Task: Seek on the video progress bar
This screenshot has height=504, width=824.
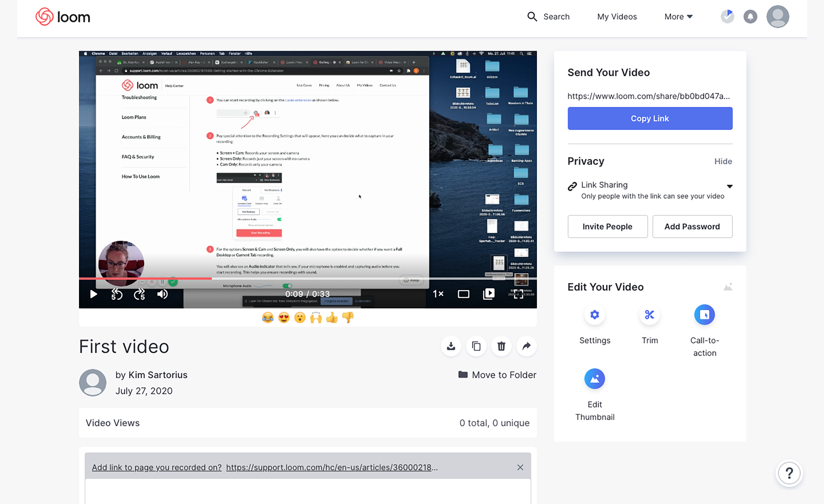Action: [x=334, y=278]
